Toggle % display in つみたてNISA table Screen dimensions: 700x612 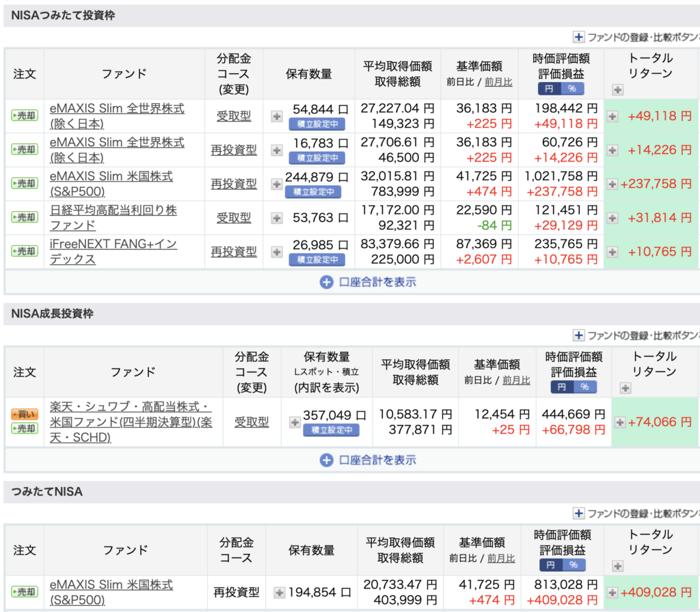pos(574,565)
